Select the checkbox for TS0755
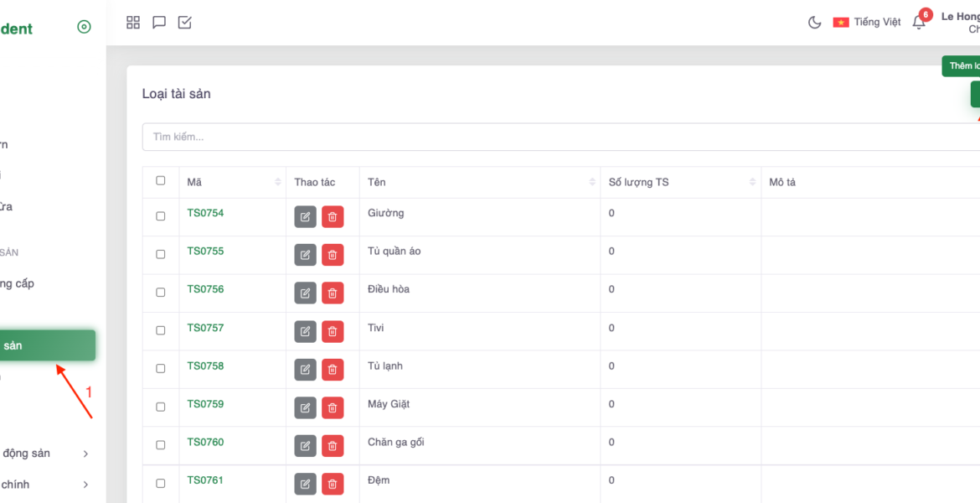The height and width of the screenshot is (503, 980). [161, 254]
